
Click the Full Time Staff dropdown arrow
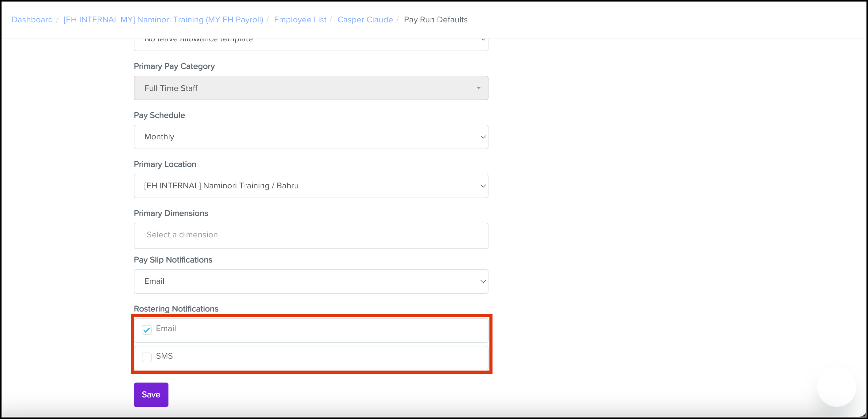tap(478, 88)
